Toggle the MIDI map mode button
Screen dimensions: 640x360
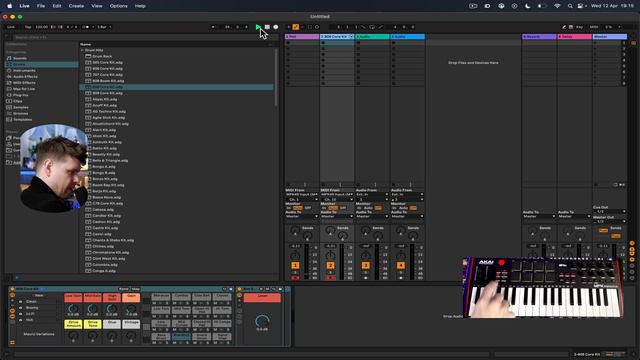(594, 27)
